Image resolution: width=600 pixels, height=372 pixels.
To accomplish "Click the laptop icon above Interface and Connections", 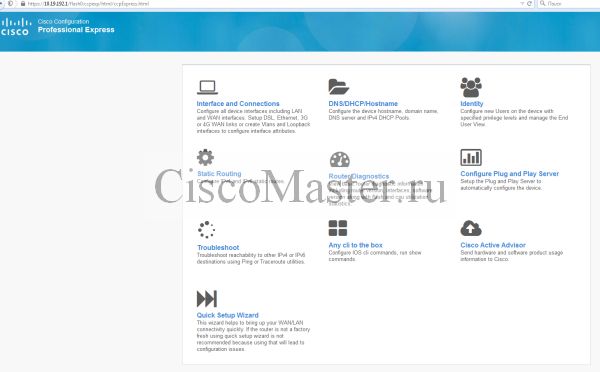I will coord(207,87).
